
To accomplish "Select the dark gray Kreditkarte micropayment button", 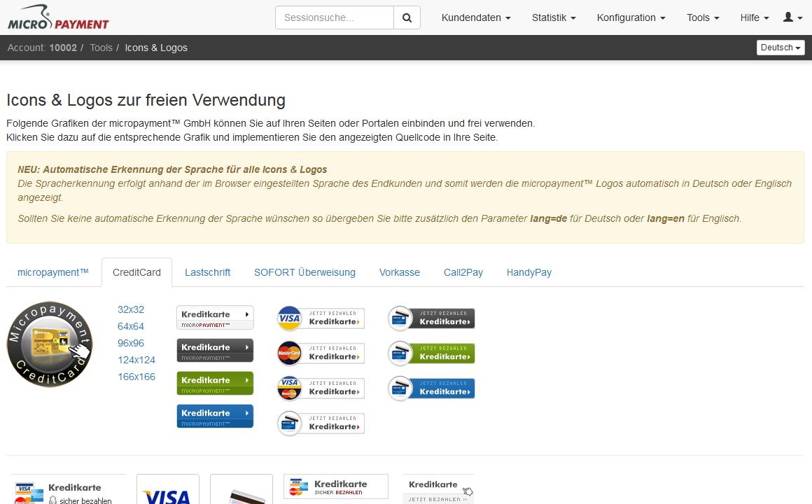I will (x=215, y=351).
